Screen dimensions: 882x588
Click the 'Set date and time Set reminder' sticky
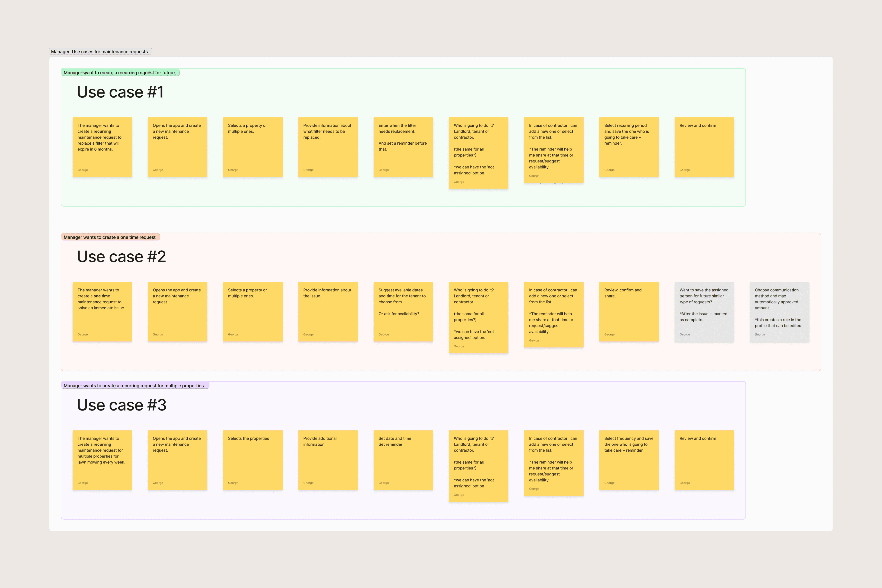pyautogui.click(x=403, y=460)
